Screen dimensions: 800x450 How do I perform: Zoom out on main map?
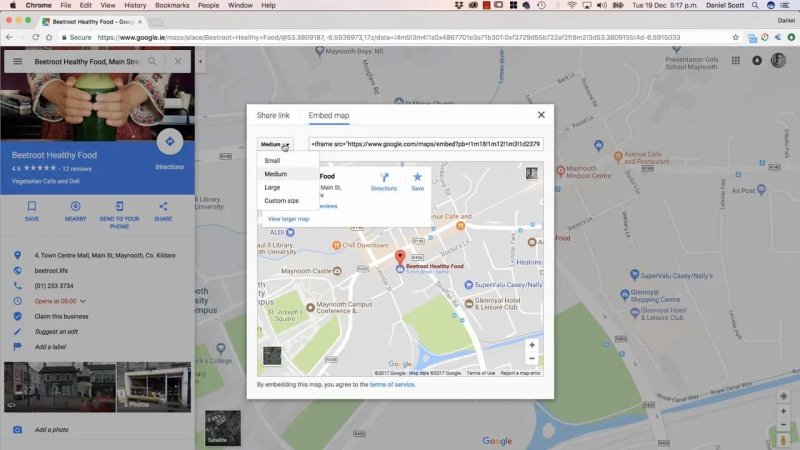pos(784,424)
